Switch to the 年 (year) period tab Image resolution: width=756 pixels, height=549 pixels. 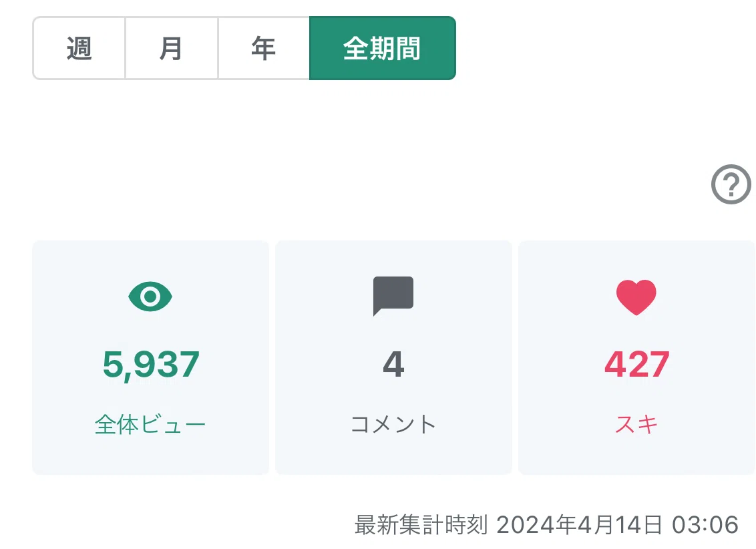tap(264, 48)
